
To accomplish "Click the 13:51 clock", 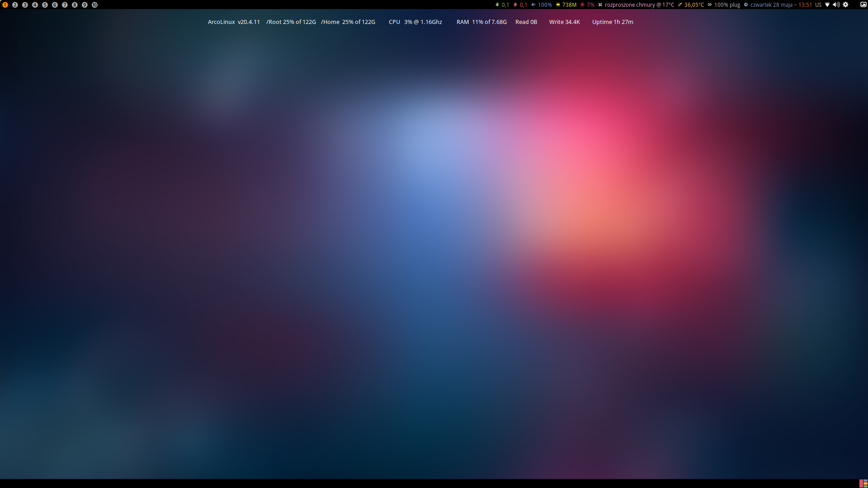I will point(805,5).
